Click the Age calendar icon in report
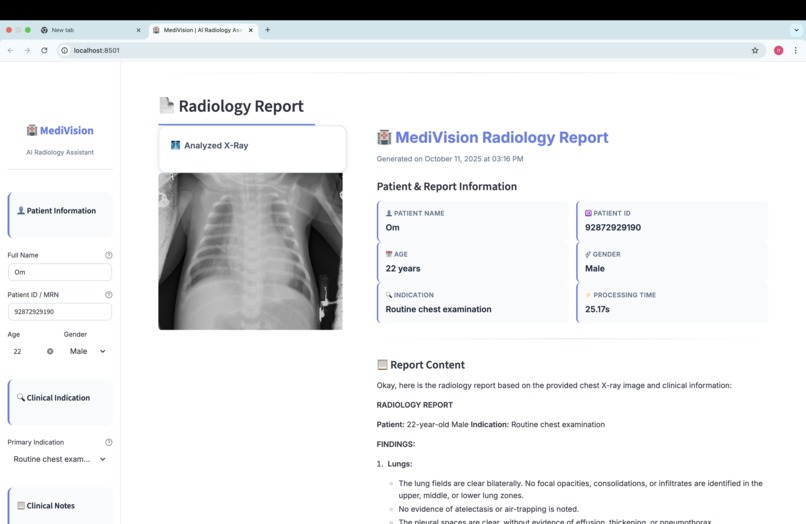 click(x=389, y=254)
